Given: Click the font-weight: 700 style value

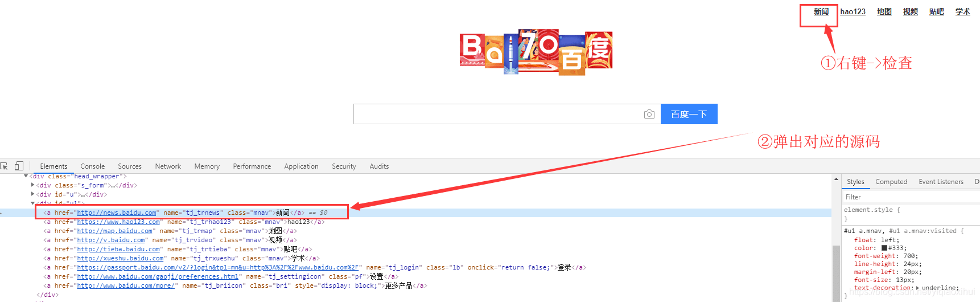Looking at the screenshot, I should pyautogui.click(x=911, y=256).
